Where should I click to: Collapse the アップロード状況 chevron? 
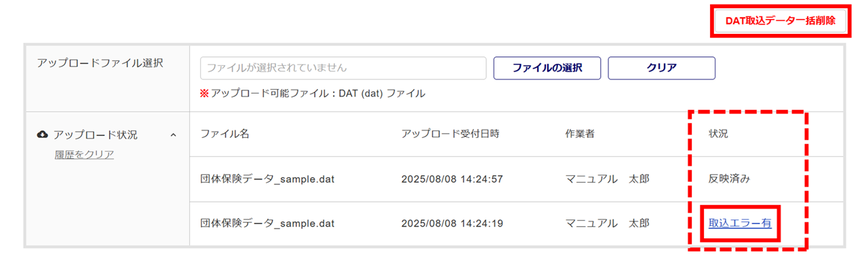[x=173, y=135]
